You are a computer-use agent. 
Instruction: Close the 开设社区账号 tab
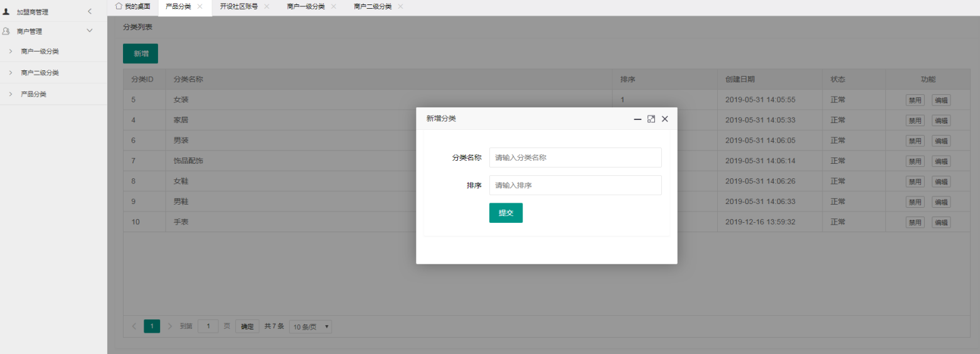[x=266, y=6]
